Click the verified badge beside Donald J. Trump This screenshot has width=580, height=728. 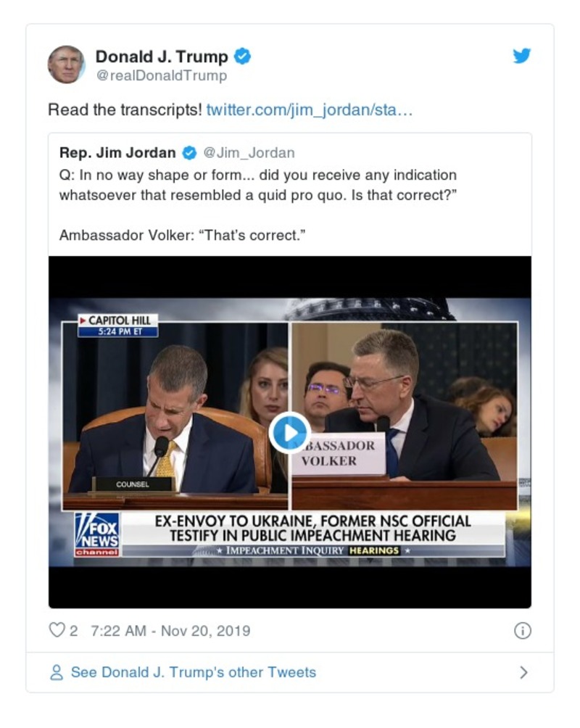click(x=244, y=57)
